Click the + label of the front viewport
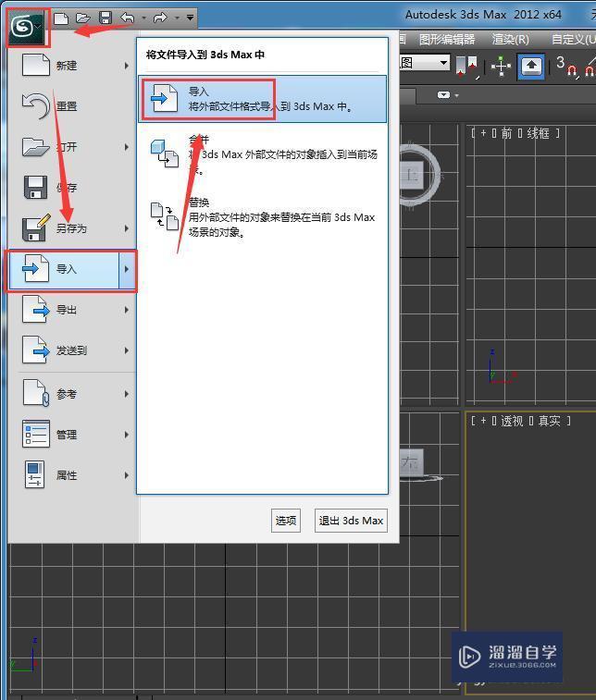 coord(483,133)
